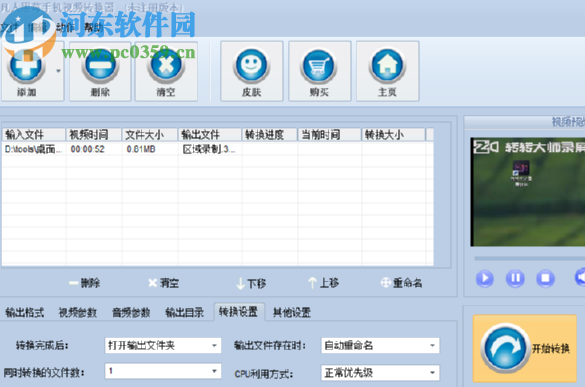Open the 输出文件存在时 dropdown
585x387 pixels.
click(380, 345)
